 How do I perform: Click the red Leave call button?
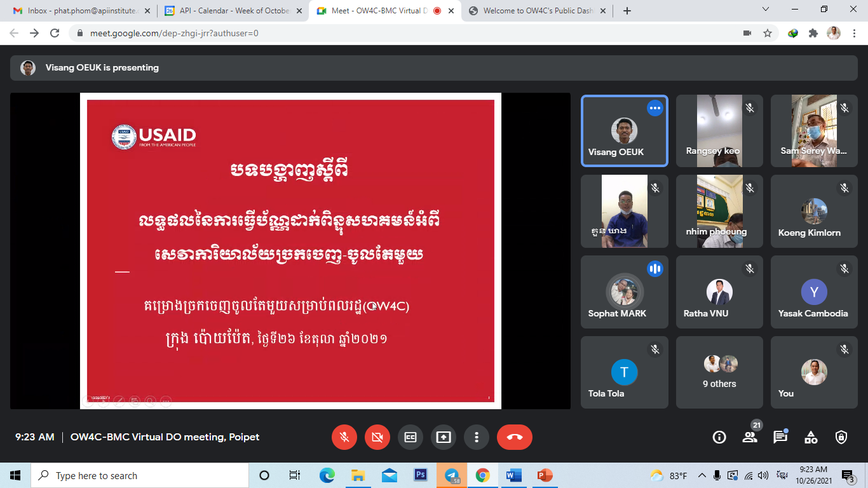(x=515, y=437)
